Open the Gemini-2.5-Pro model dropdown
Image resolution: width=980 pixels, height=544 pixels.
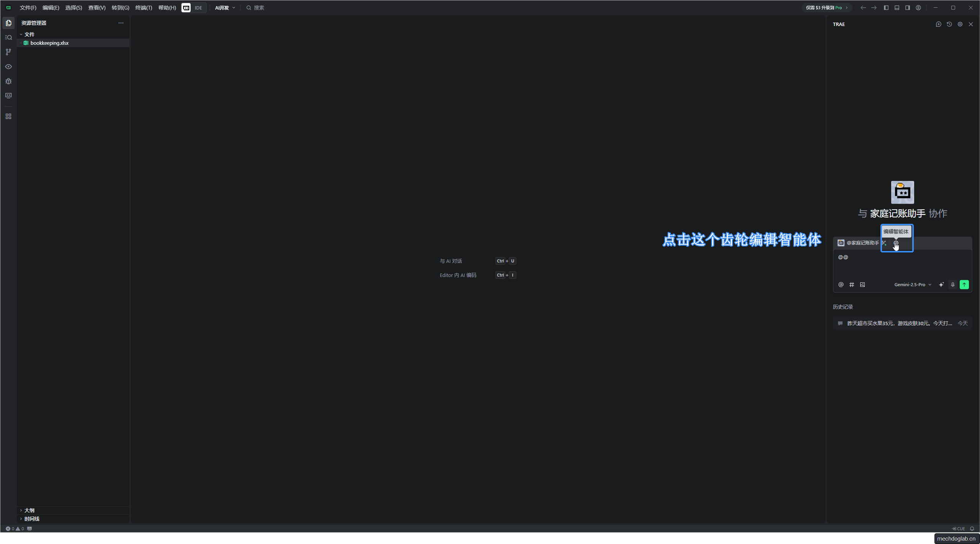[x=913, y=285]
